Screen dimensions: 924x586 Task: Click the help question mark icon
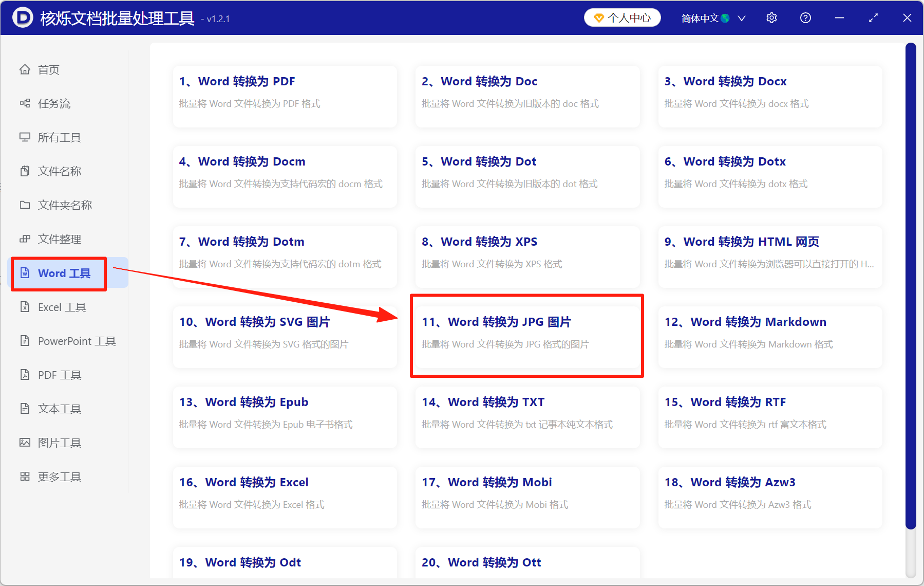805,17
